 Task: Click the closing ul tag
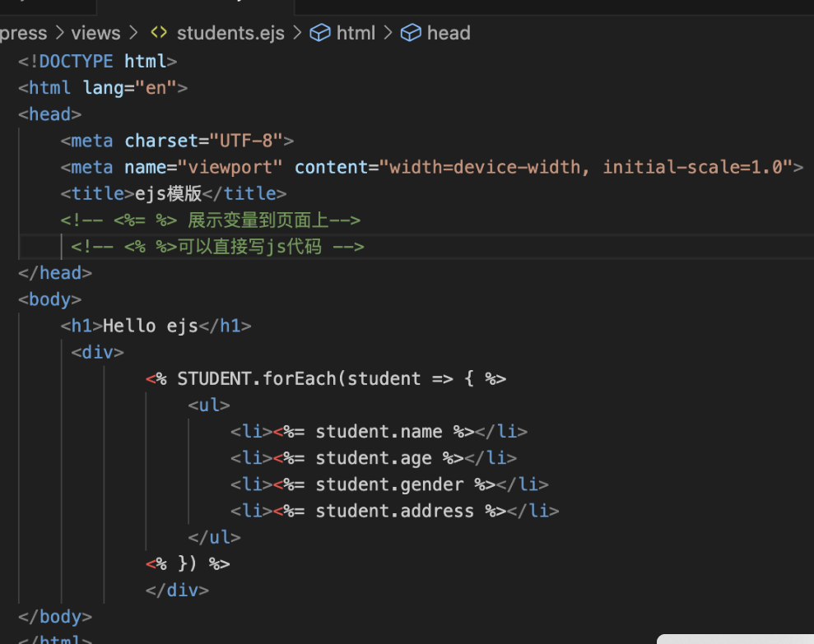coord(214,538)
